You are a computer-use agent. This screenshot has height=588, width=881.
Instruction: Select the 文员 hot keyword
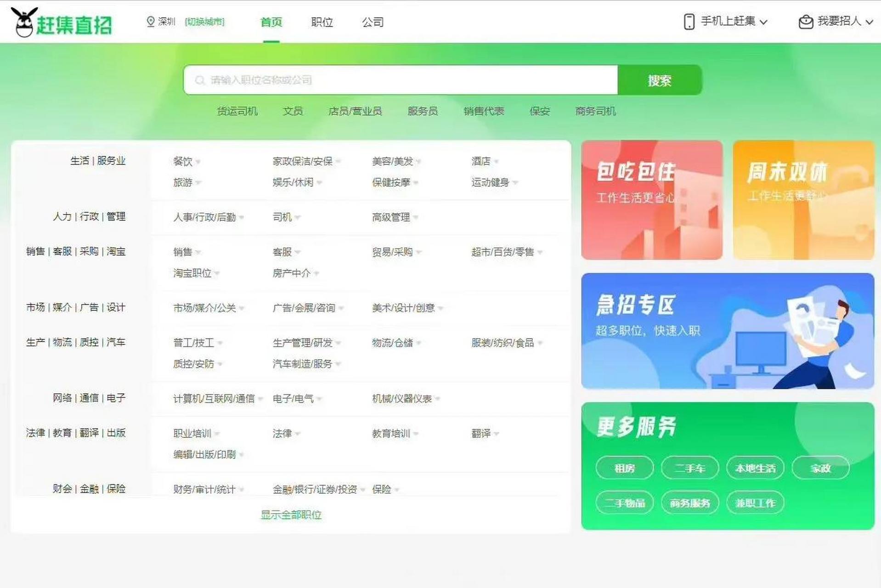pos(293,111)
